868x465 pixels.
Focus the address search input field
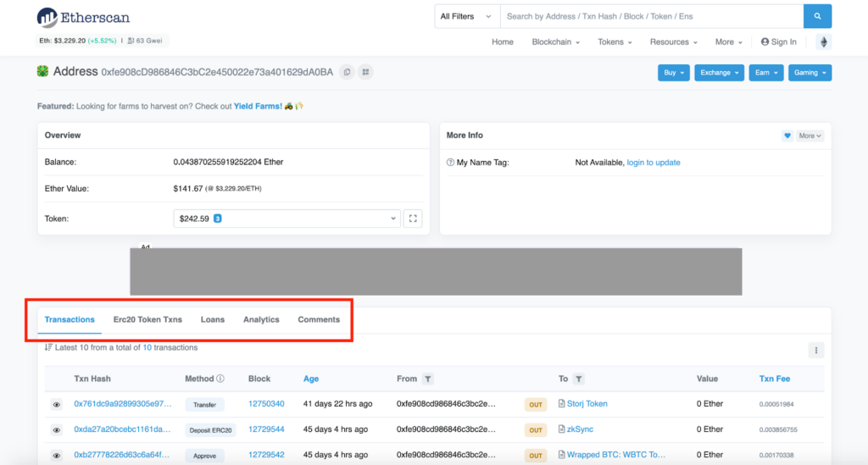(x=652, y=17)
